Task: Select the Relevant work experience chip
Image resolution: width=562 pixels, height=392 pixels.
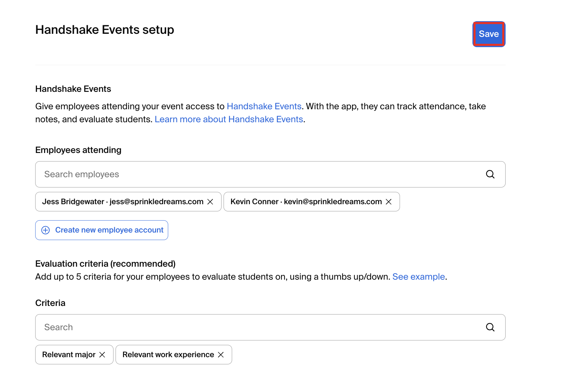Action: point(167,354)
